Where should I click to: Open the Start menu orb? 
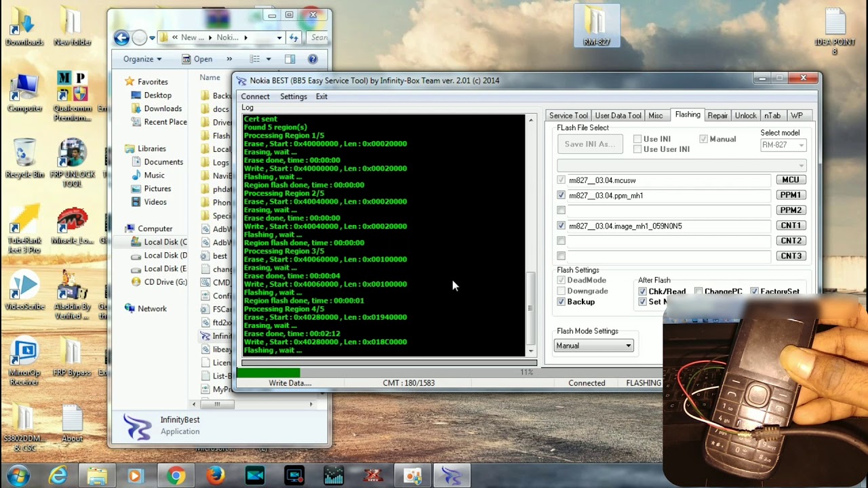18,476
